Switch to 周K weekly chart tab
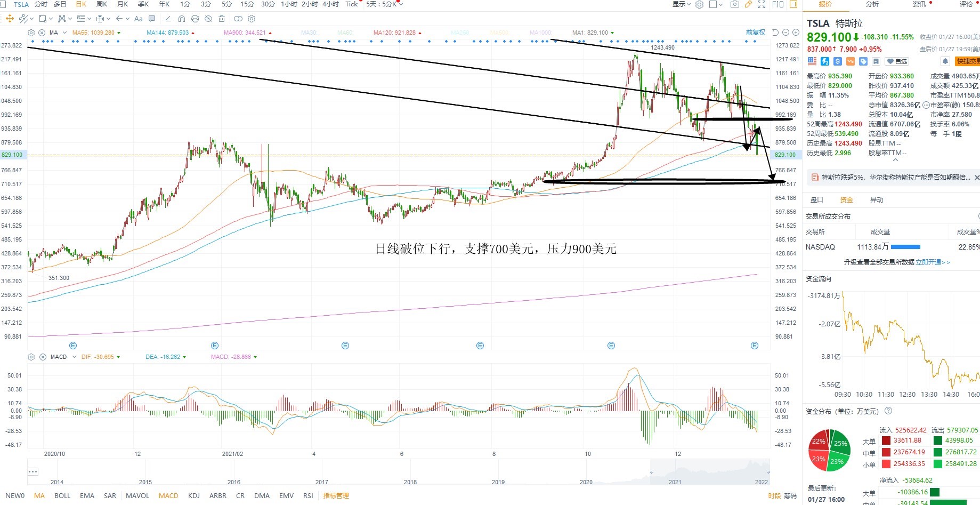 pos(102,4)
